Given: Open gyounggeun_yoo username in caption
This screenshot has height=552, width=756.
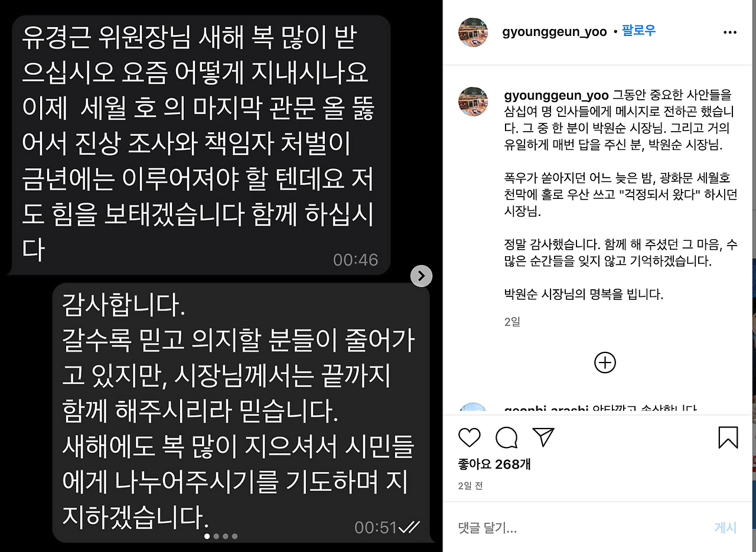Looking at the screenshot, I should [556, 95].
